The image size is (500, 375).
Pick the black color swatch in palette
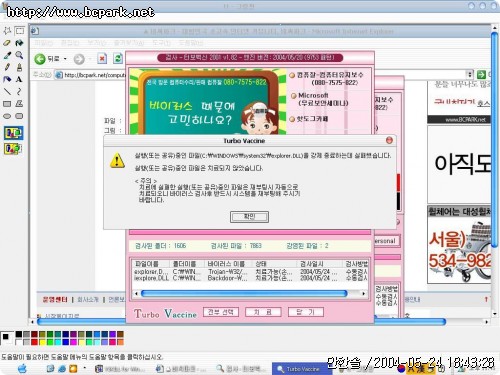point(19,334)
